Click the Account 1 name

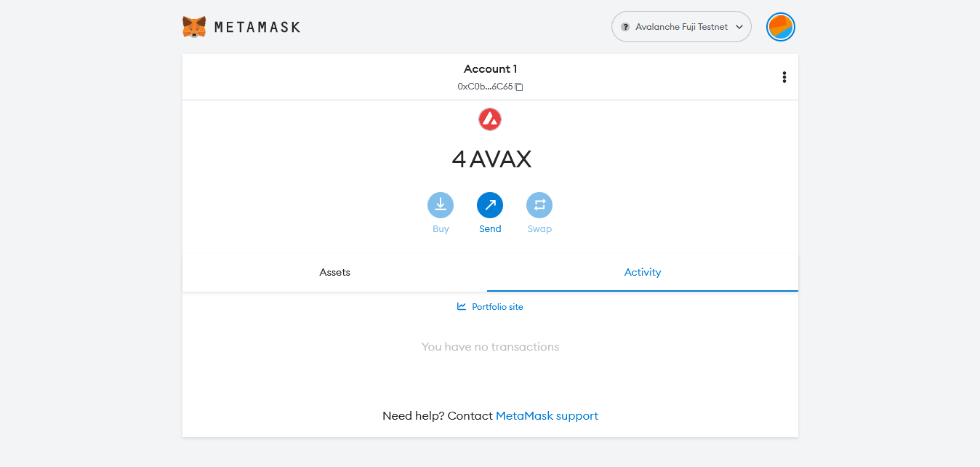pyautogui.click(x=490, y=69)
